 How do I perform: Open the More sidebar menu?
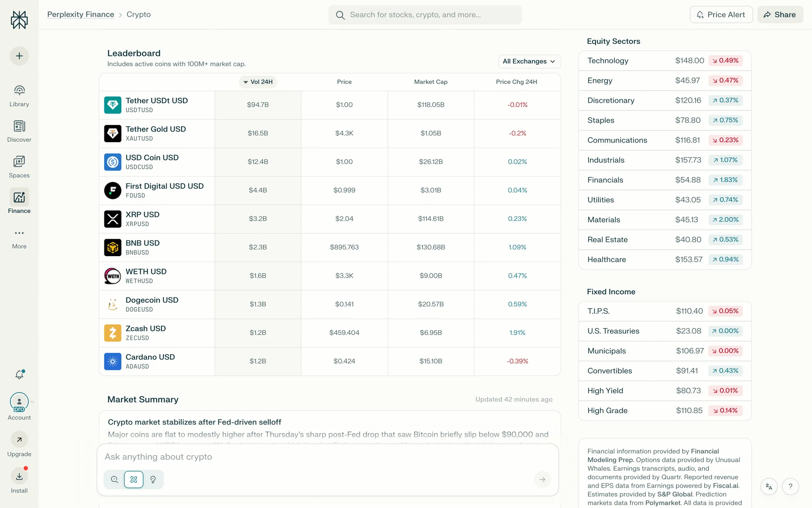pyautogui.click(x=19, y=233)
